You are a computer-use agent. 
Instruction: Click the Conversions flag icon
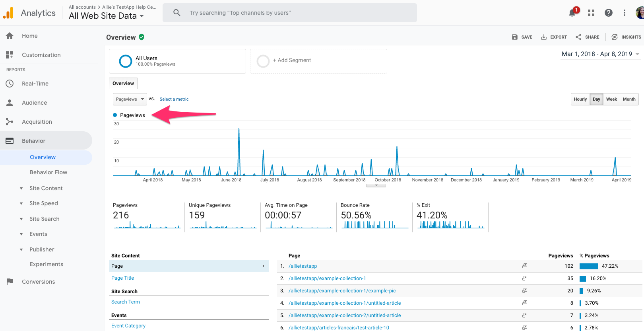tap(10, 282)
